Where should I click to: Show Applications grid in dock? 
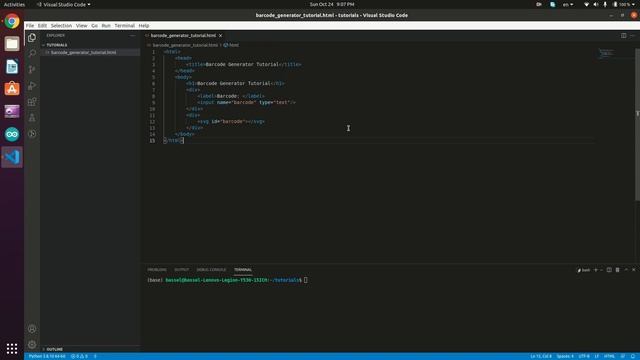tap(12, 348)
